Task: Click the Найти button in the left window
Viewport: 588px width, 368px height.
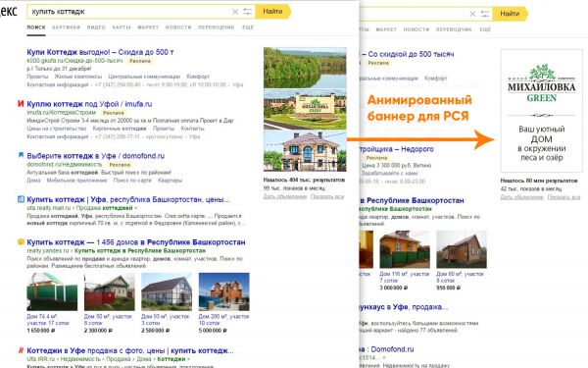Action: coord(273,11)
